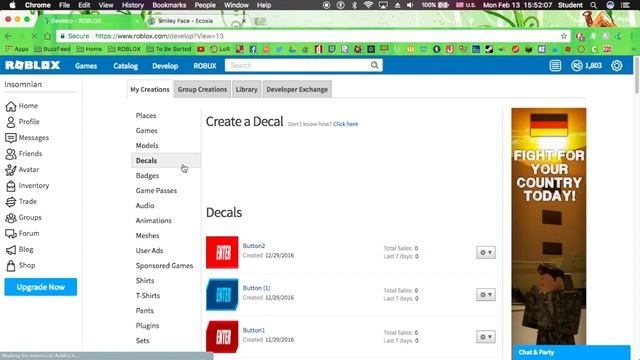The width and height of the screenshot is (640, 360).
Task: Select Badges in the creations list
Action: click(147, 176)
